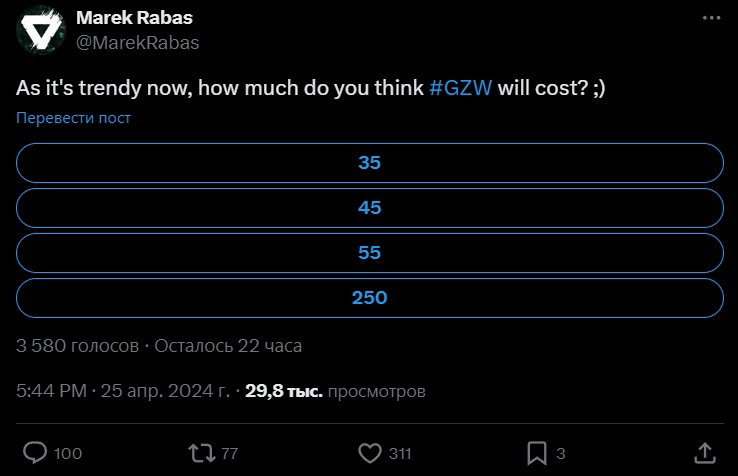Select poll option 55

point(370,253)
